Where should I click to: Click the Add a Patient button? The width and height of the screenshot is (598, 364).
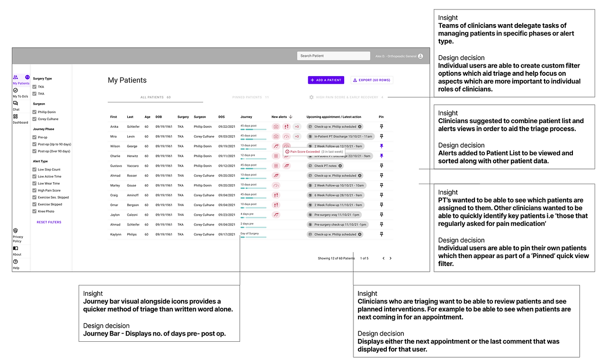(326, 80)
